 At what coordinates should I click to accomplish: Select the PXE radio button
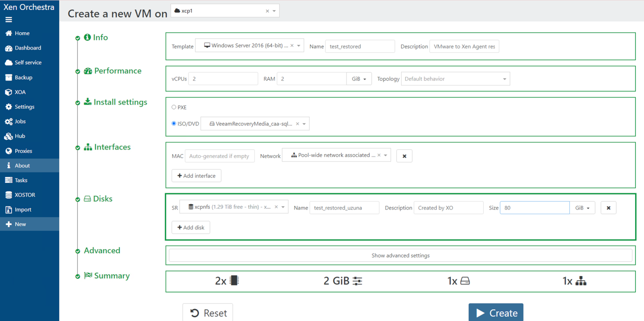coord(174,107)
